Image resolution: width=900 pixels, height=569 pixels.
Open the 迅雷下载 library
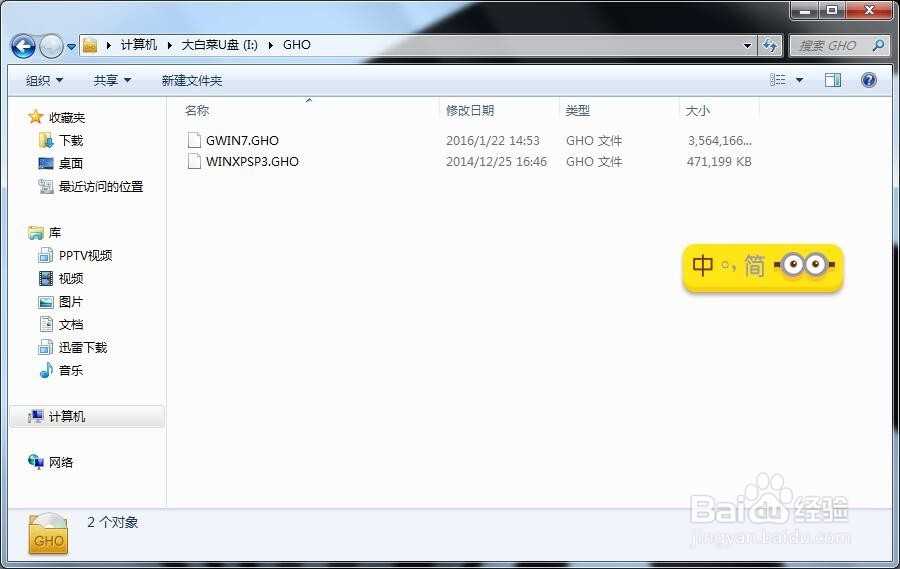click(x=83, y=347)
